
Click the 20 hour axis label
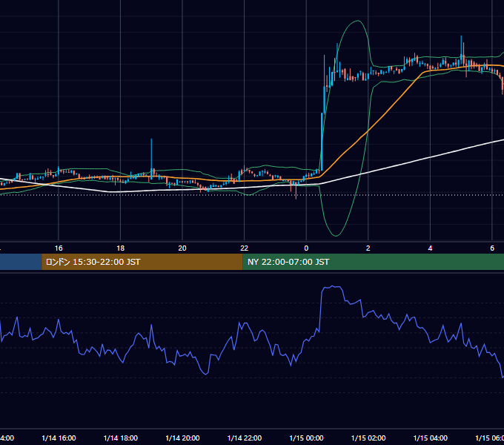pos(182,248)
